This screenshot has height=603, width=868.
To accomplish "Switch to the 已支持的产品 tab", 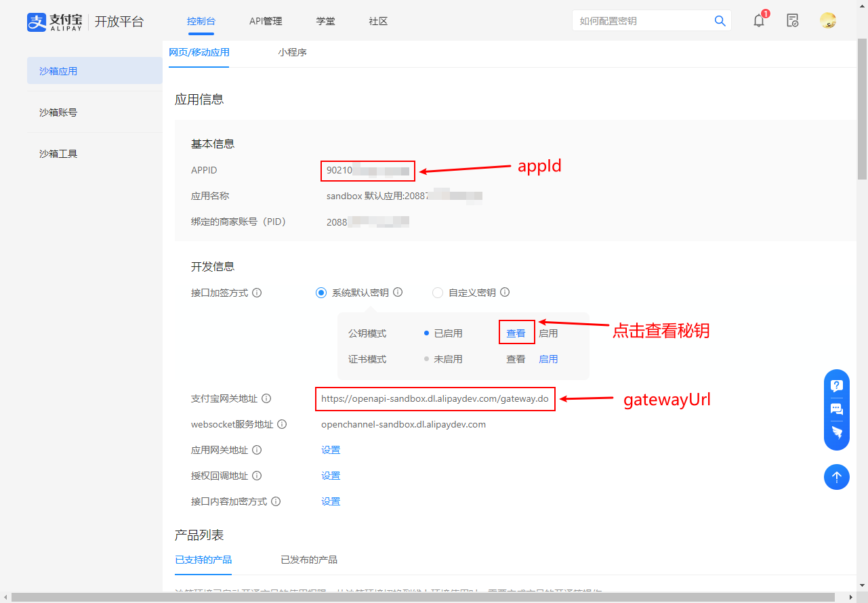I will (203, 560).
